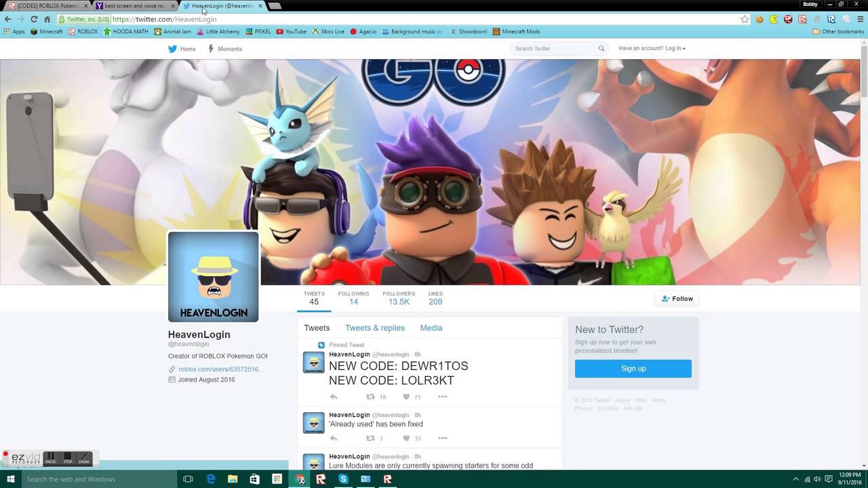The image size is (868, 488).
Task: Open the Other bookmarks folder
Action: tap(838, 32)
